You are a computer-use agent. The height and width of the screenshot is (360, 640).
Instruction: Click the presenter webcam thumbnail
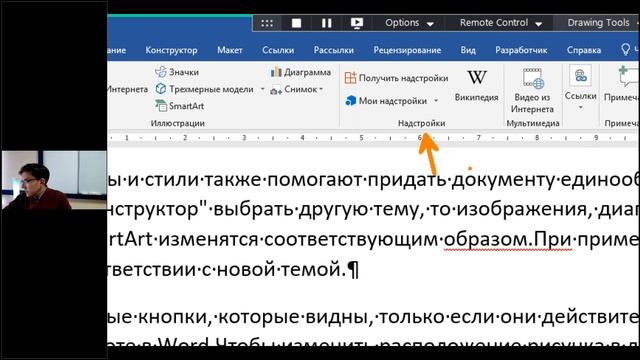point(54,180)
